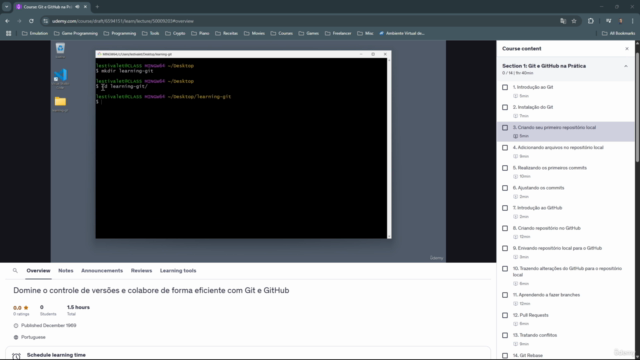Open the tab search dropdown arrow
640x360 pixels.
(7, 7)
